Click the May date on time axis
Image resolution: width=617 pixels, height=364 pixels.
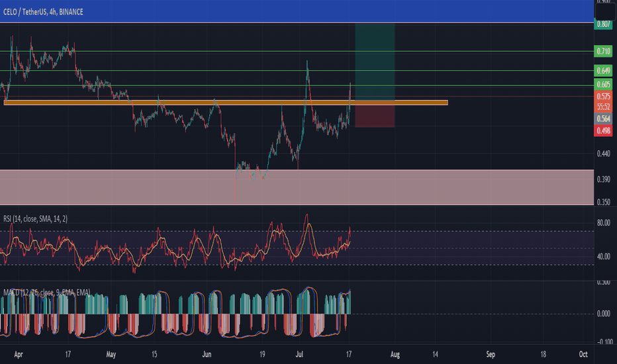tap(111, 355)
